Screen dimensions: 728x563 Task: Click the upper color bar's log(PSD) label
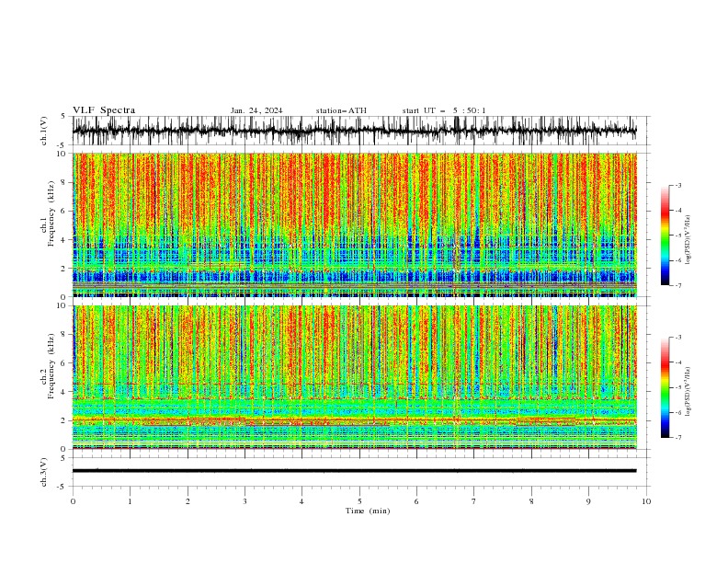[x=688, y=240]
